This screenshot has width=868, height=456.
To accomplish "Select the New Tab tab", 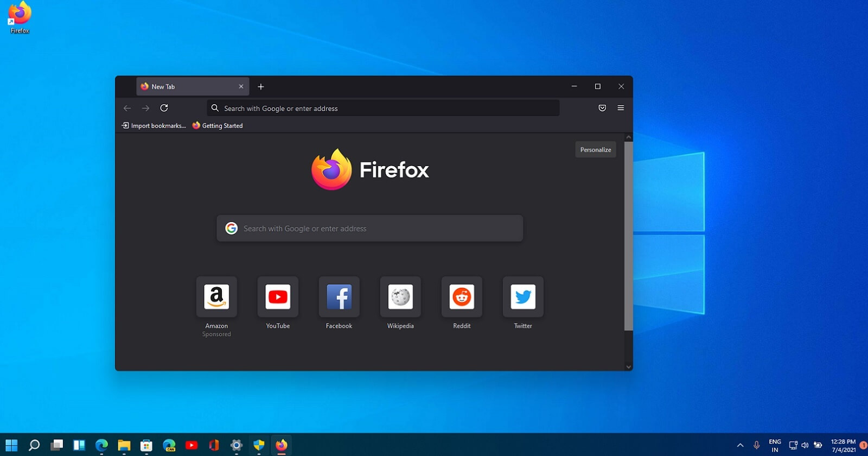I will pos(184,87).
